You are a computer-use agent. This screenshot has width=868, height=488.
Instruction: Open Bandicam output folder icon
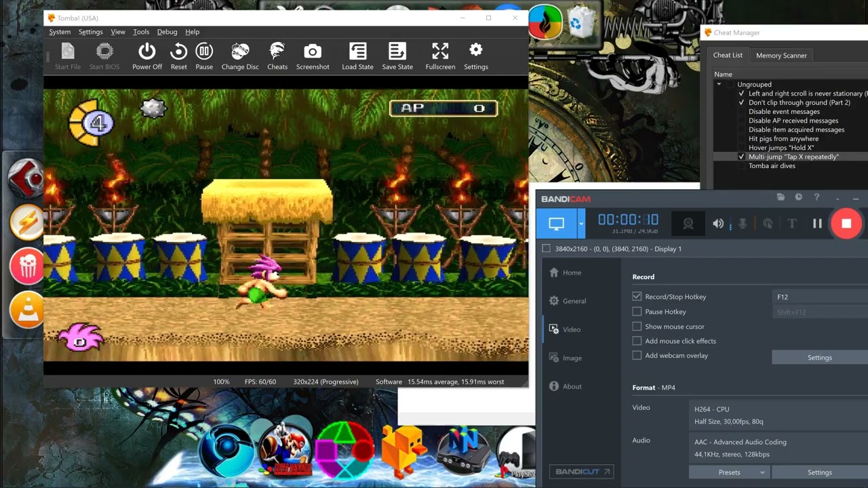point(781,197)
